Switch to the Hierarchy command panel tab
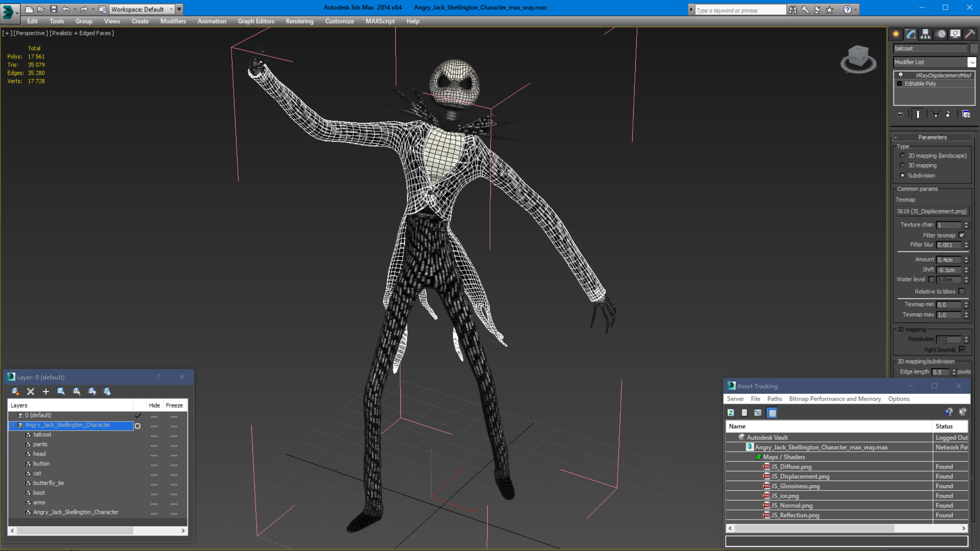This screenshot has width=980, height=551. 925,34
